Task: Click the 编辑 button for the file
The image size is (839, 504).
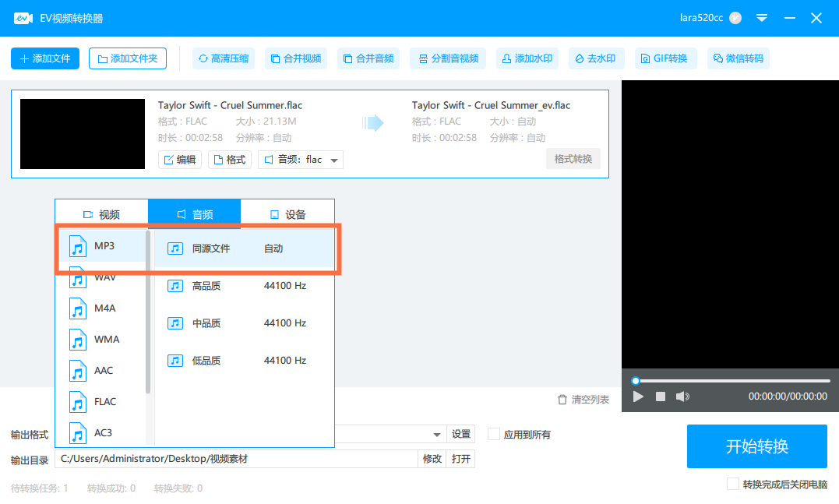Action: 180,160
